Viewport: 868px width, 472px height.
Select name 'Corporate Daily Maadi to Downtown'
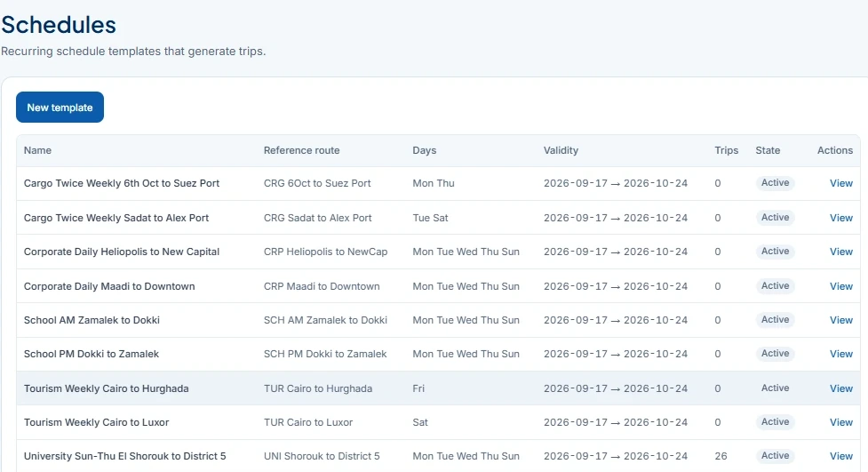coord(109,286)
